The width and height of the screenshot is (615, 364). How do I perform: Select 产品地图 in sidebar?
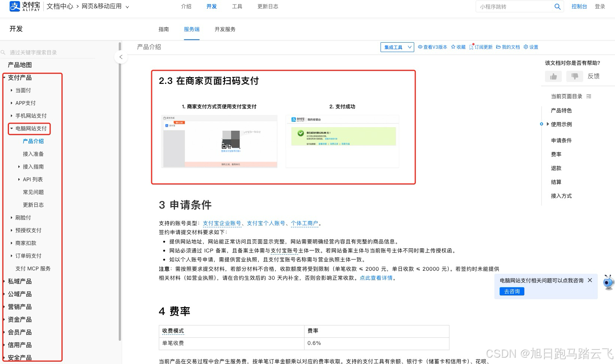[x=20, y=65]
